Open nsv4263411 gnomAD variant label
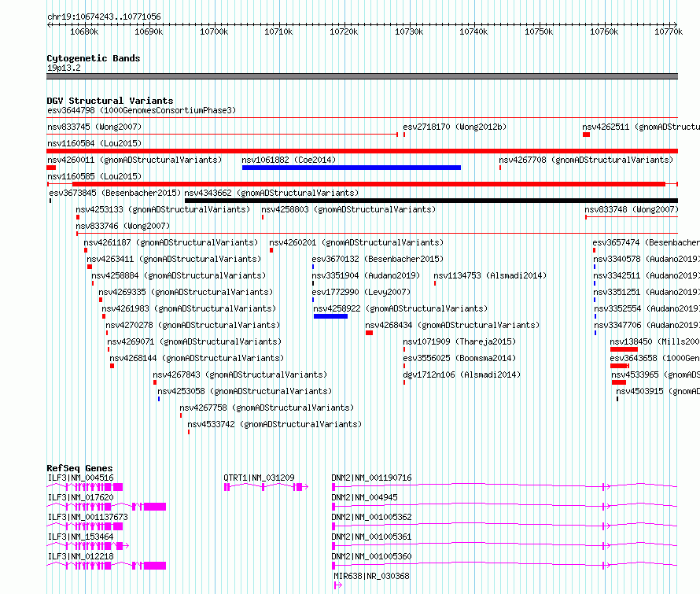The image size is (700, 594). (x=174, y=259)
